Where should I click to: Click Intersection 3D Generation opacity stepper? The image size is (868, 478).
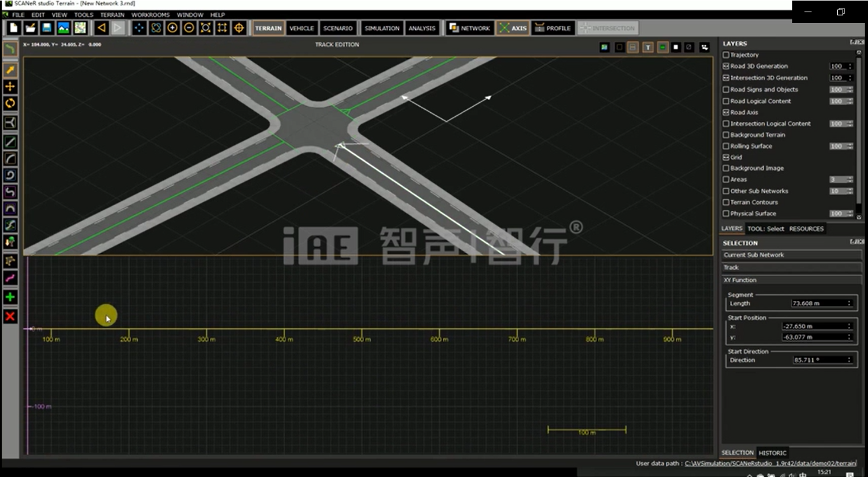coord(850,78)
